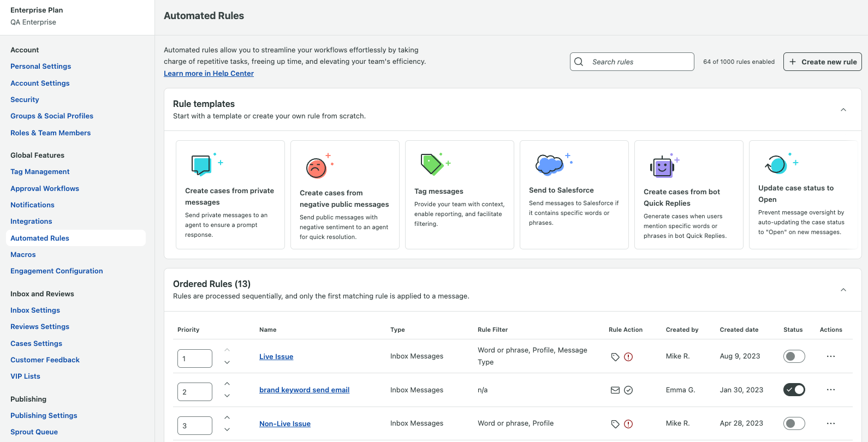The height and width of the screenshot is (442, 868).
Task: Click the tag icon in Non-Live Issue row
Action: click(615, 424)
